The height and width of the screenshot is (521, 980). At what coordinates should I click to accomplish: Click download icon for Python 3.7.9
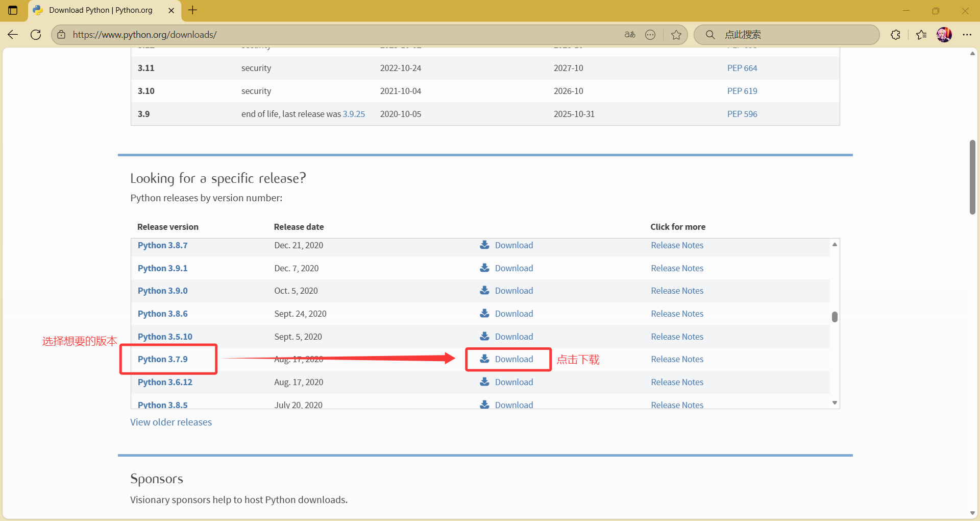pos(484,359)
